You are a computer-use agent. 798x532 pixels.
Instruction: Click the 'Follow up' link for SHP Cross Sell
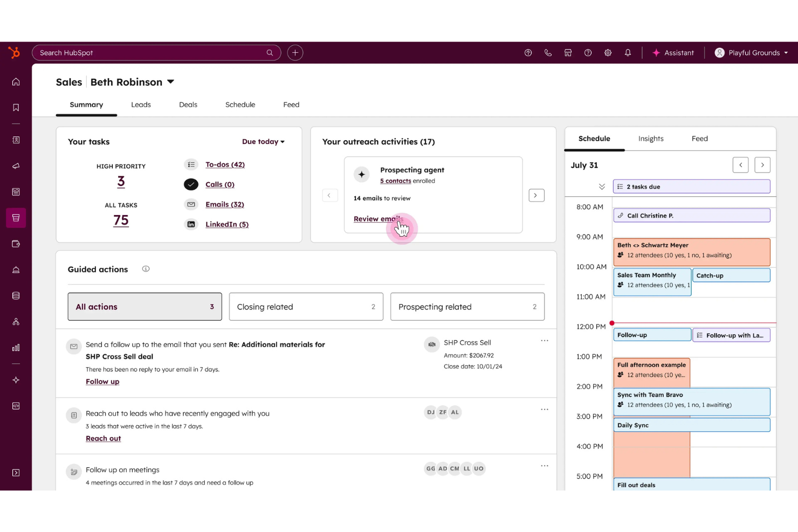coord(102,381)
